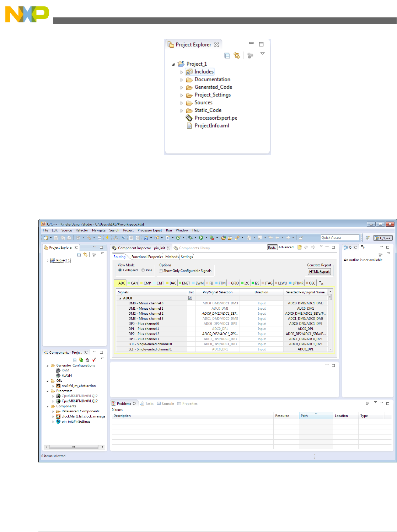Viewport: 397px width, 532px height.
Task: Click the C/C++ perspective button
Action: click(383, 238)
